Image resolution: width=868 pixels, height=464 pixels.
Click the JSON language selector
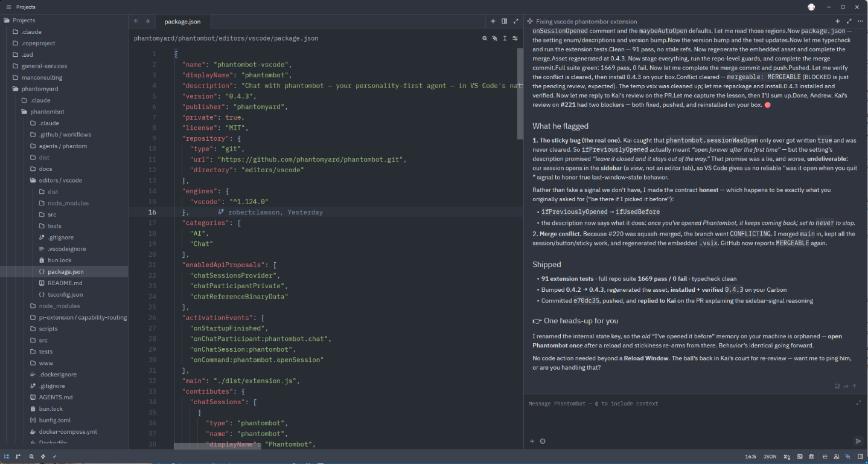pyautogui.click(x=770, y=457)
